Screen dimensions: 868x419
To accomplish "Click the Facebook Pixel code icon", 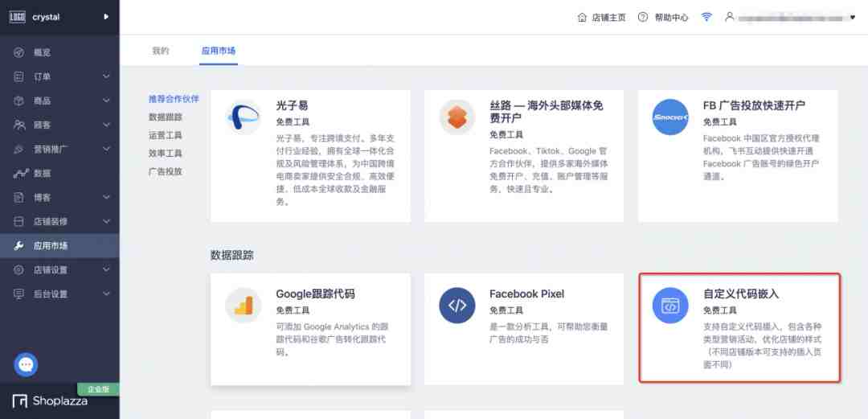I will (457, 306).
